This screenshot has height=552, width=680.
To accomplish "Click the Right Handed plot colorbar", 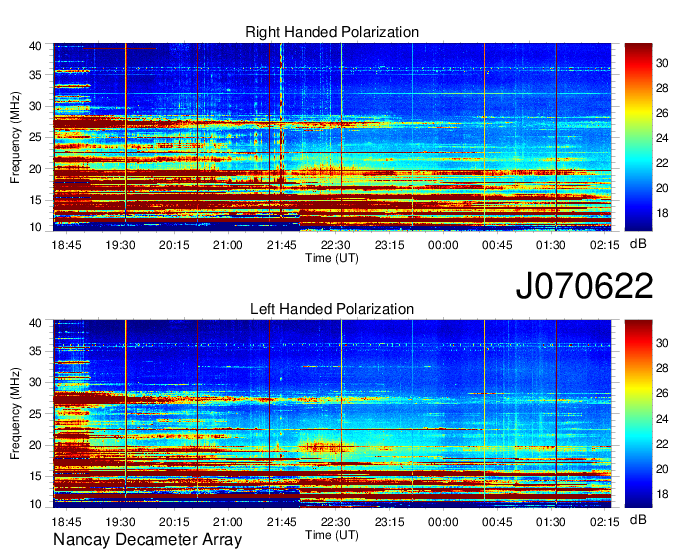I will click(x=638, y=137).
